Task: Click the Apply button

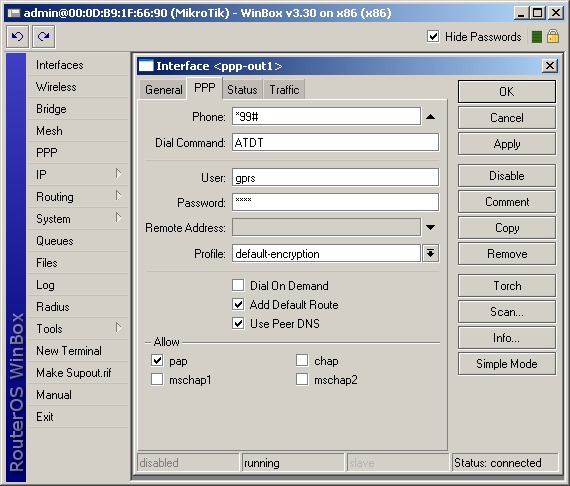Action: coord(507,144)
